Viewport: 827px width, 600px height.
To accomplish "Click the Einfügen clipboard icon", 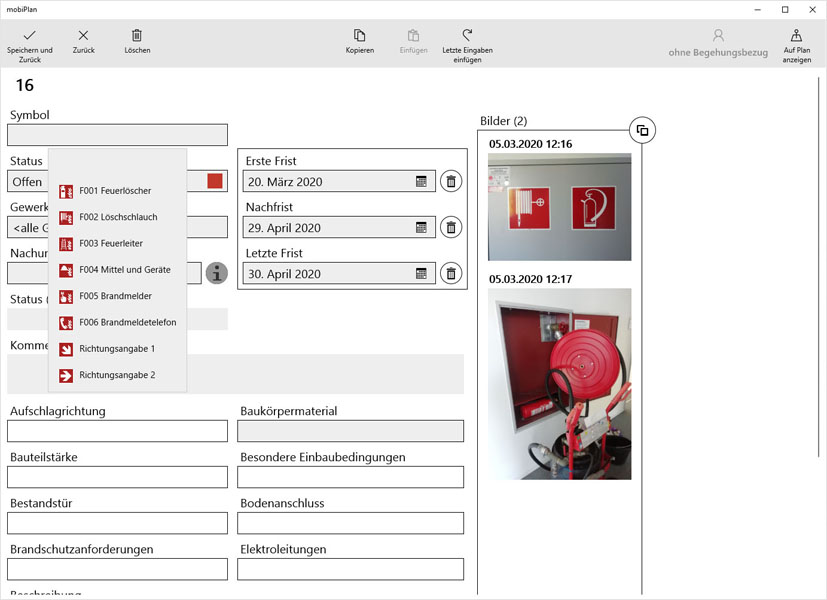I will pyautogui.click(x=414, y=35).
